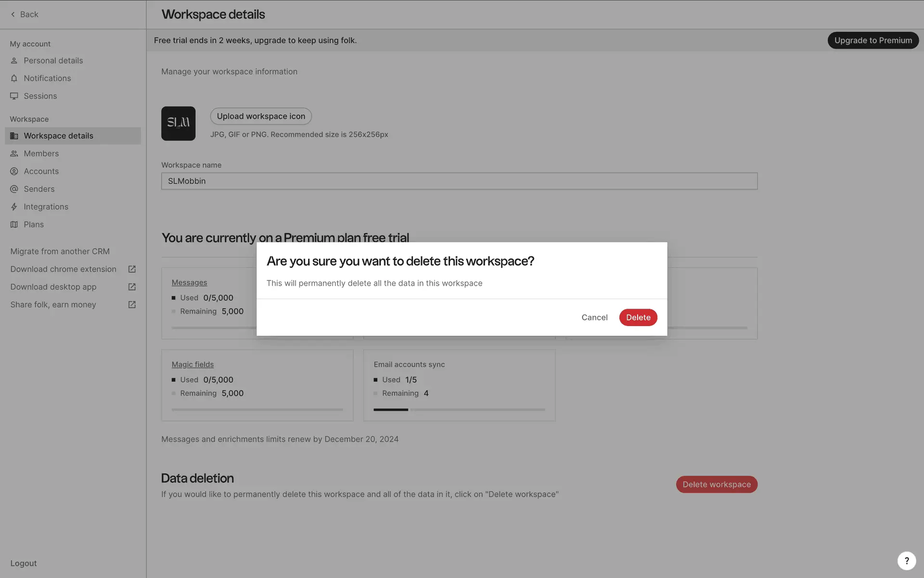Click Upload workspace icon button

coord(261,116)
